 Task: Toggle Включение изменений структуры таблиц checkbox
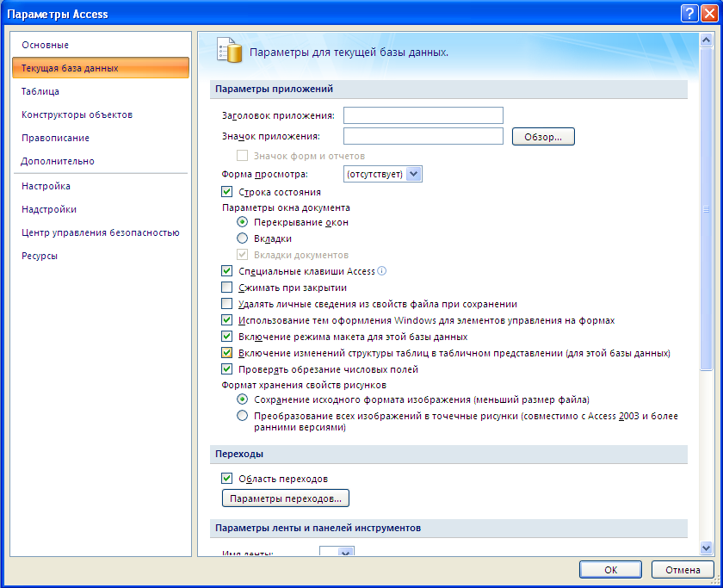point(227,353)
